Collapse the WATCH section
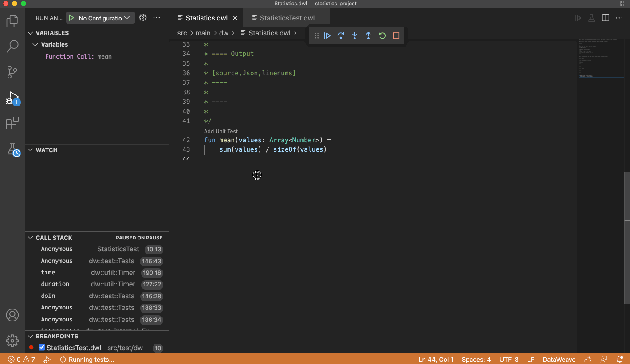 pos(31,150)
